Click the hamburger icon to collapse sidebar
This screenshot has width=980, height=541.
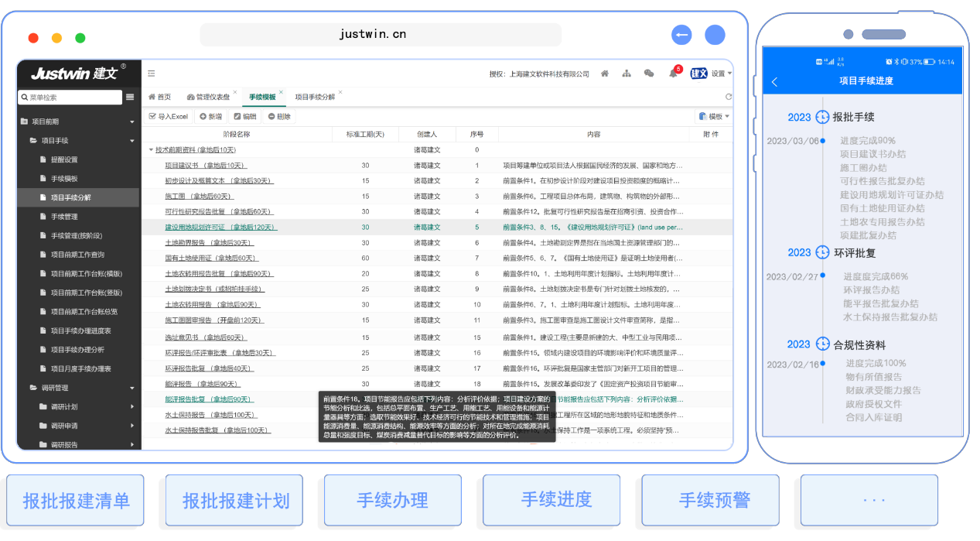pos(152,74)
